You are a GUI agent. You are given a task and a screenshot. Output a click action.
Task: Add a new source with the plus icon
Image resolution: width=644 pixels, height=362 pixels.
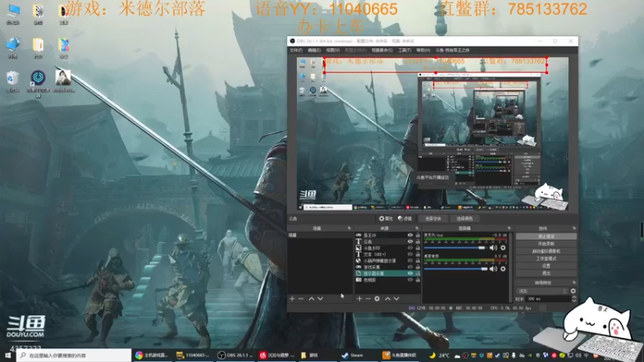coord(359,298)
